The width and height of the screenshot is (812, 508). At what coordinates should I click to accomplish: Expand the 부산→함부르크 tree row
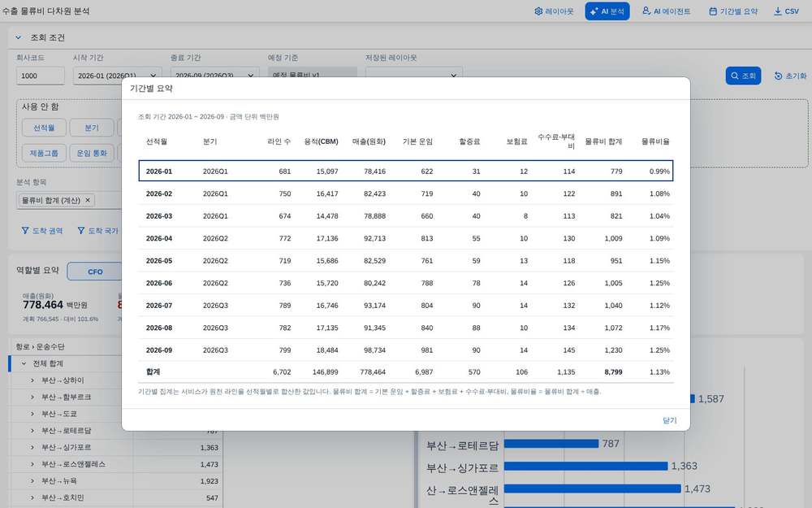coord(32,397)
